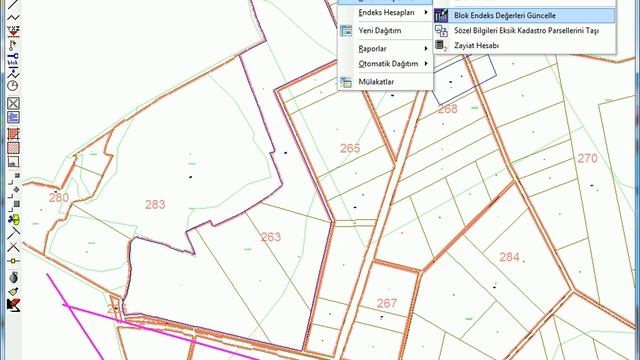
Task: Click the binoculars search icon
Action: pyautogui.click(x=13, y=220)
